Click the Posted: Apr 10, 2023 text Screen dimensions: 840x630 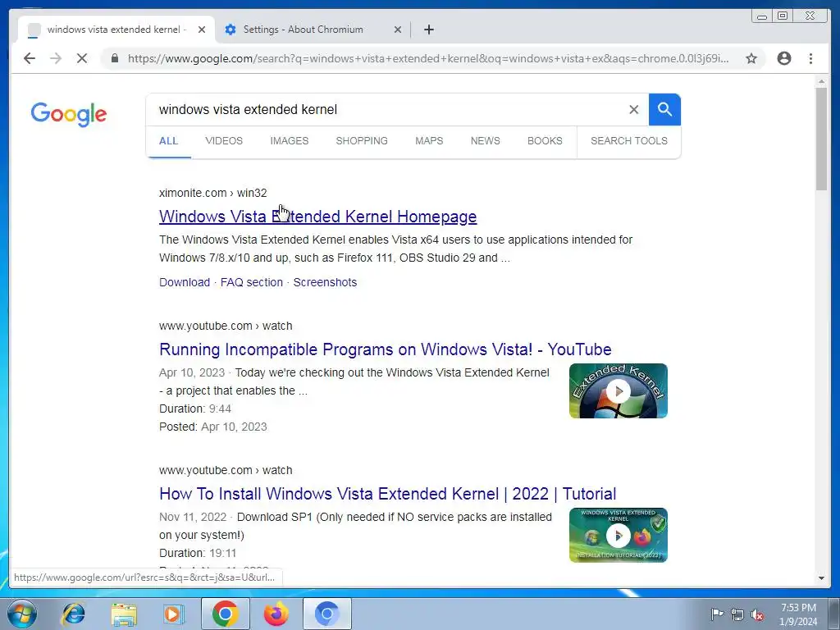(x=212, y=427)
